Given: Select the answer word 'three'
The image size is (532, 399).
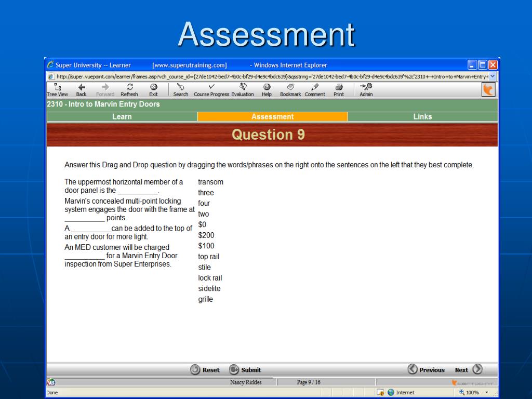Looking at the screenshot, I should tap(206, 193).
